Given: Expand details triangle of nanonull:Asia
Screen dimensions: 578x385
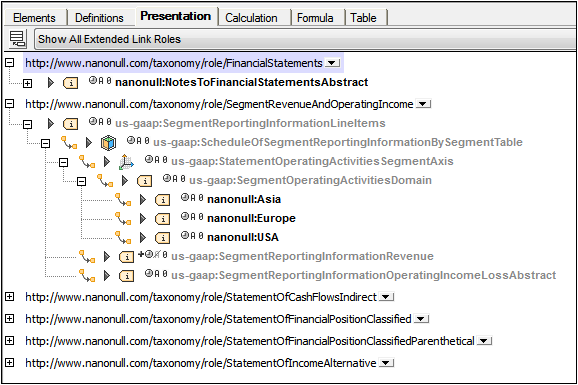Looking at the screenshot, I should pos(143,200).
